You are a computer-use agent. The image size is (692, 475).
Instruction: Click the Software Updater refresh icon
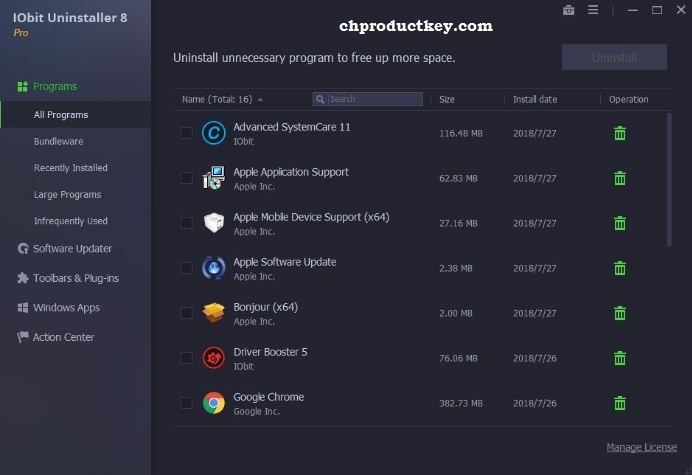[23, 249]
